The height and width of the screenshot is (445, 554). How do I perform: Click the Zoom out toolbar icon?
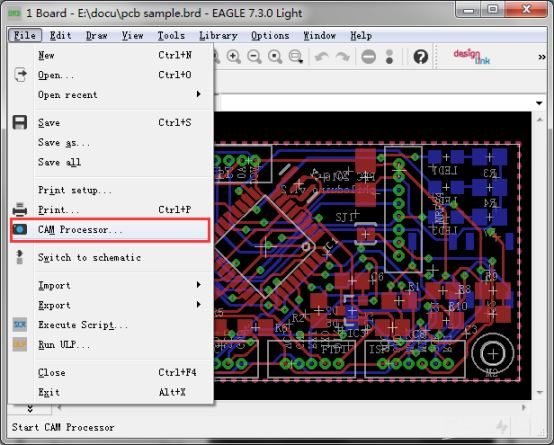pyautogui.click(x=254, y=57)
